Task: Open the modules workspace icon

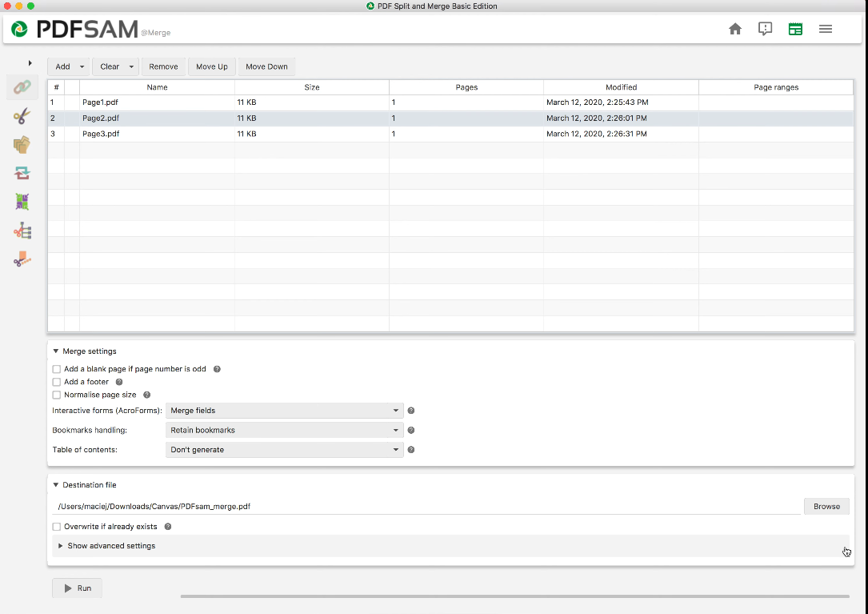Action: click(795, 29)
